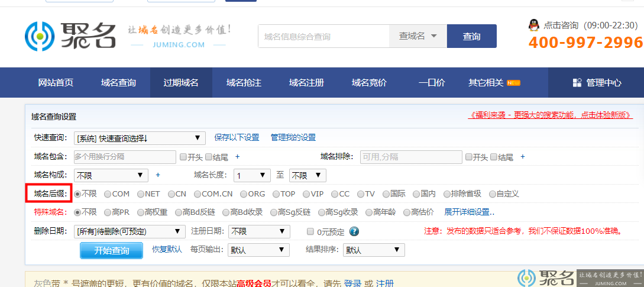Pick the 高年龄 special domain option
This screenshot has width=644, height=287.
(x=369, y=212)
